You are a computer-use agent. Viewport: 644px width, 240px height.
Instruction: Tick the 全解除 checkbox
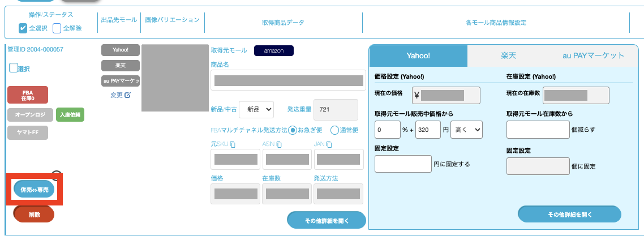[x=57, y=28]
